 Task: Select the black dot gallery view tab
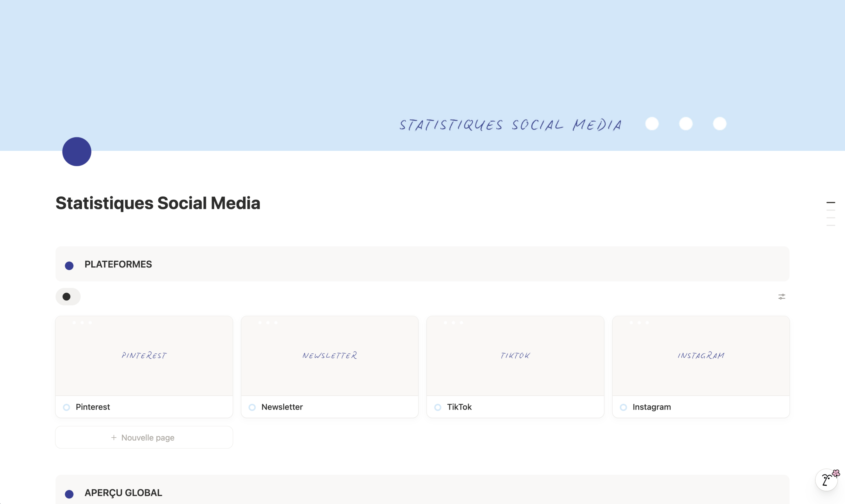click(x=68, y=297)
